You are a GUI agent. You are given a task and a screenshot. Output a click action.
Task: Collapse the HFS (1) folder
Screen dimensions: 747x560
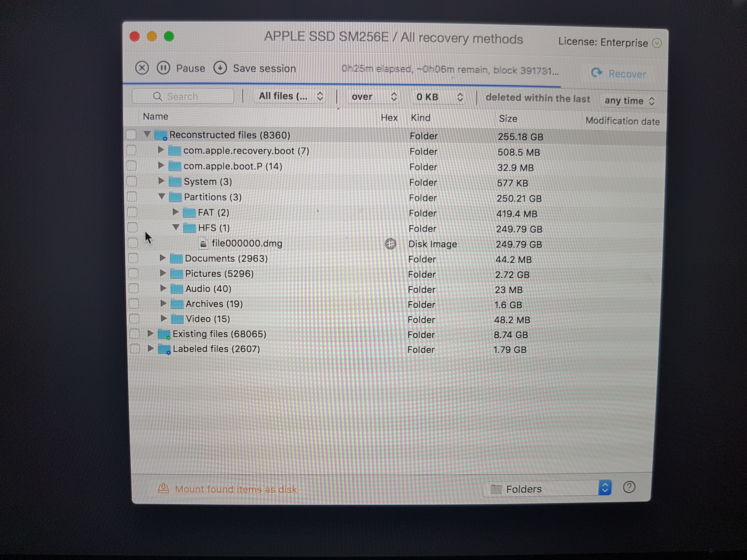click(x=176, y=228)
